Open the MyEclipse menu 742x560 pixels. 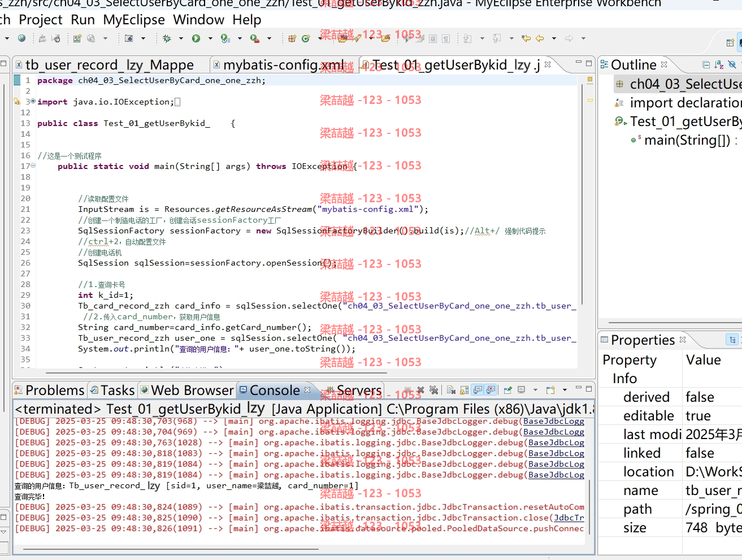[134, 20]
